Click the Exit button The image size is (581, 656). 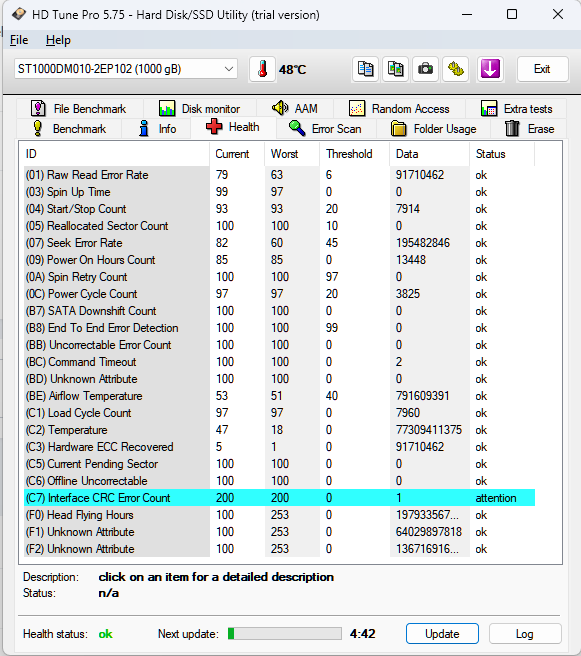[x=543, y=69]
